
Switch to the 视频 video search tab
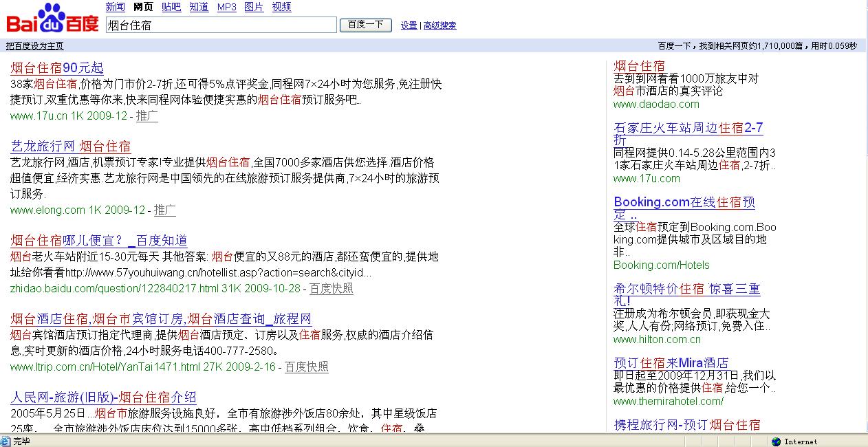(281, 7)
